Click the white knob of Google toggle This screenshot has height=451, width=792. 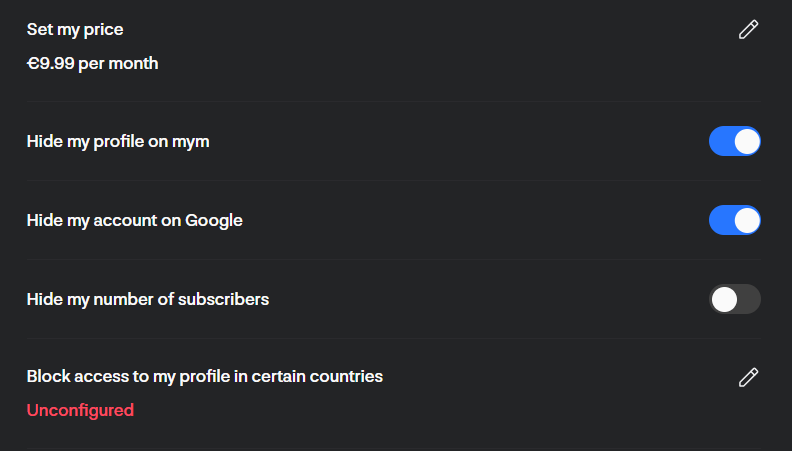[747, 220]
